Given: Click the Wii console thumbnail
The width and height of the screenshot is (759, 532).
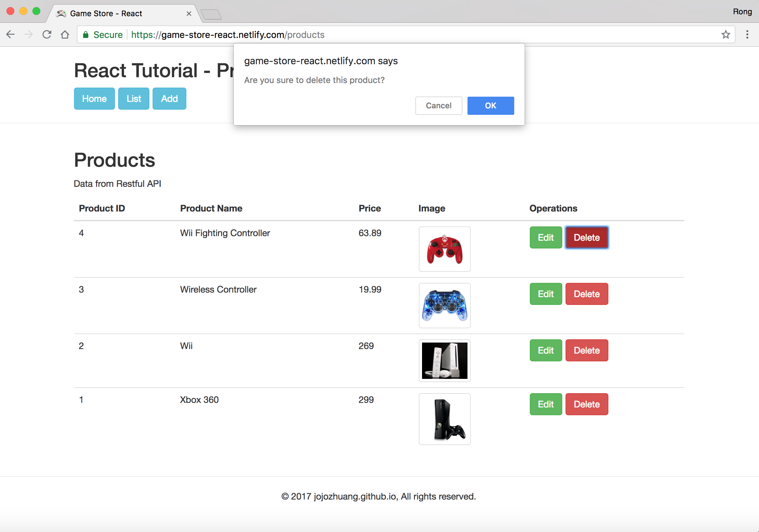Looking at the screenshot, I should (x=445, y=361).
